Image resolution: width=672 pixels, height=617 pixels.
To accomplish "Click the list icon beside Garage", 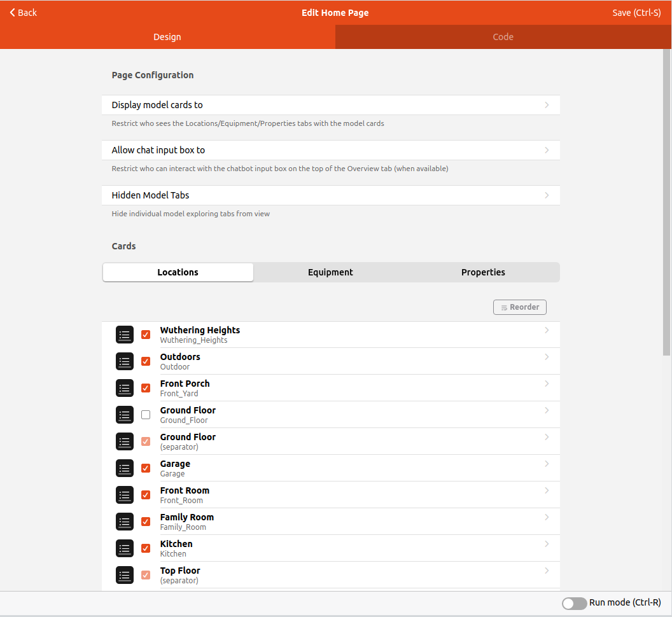I will 124,468.
